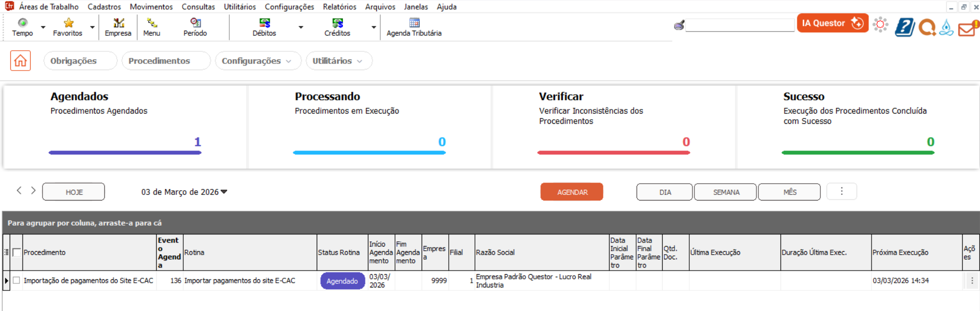
Task: Open the Cadastros menu
Action: [104, 7]
